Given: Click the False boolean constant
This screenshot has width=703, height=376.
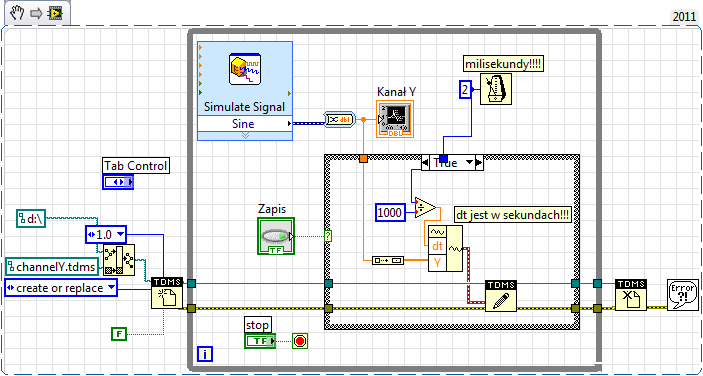Looking at the screenshot, I should click(x=119, y=334).
